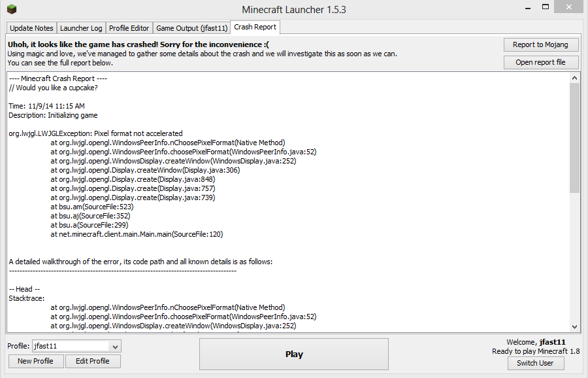Click the 'Display.create(Display.java:739)' line

[x=133, y=198]
